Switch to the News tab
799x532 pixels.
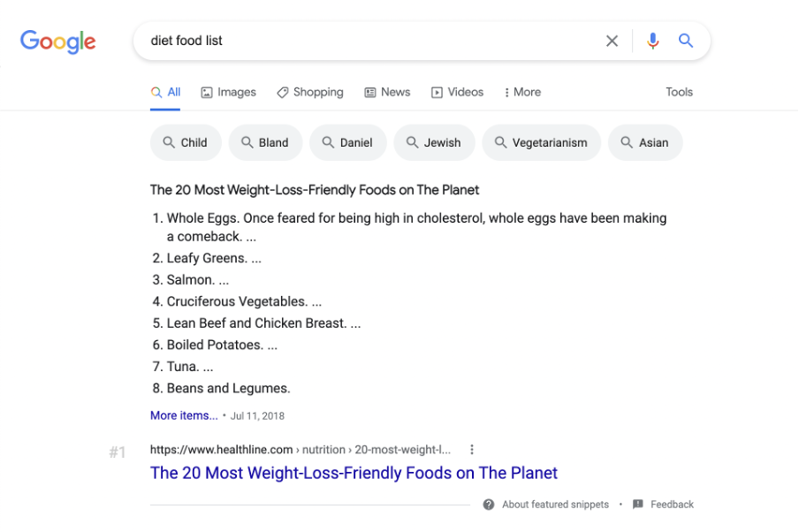point(387,92)
